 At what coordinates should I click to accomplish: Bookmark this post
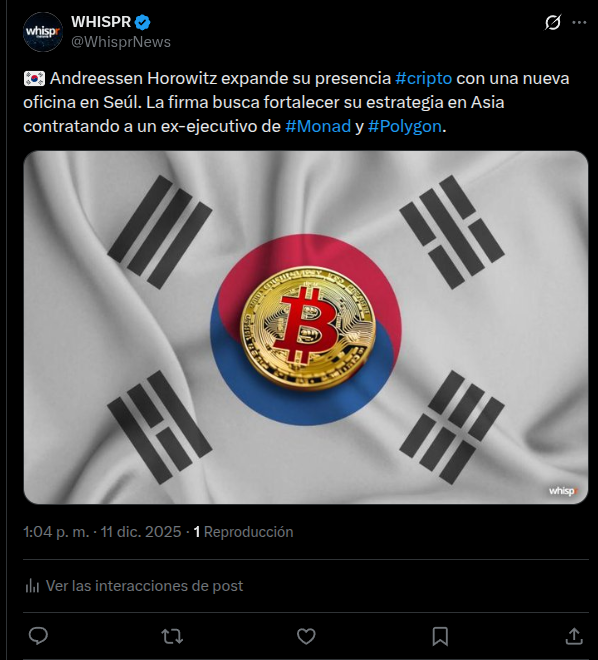pos(440,636)
